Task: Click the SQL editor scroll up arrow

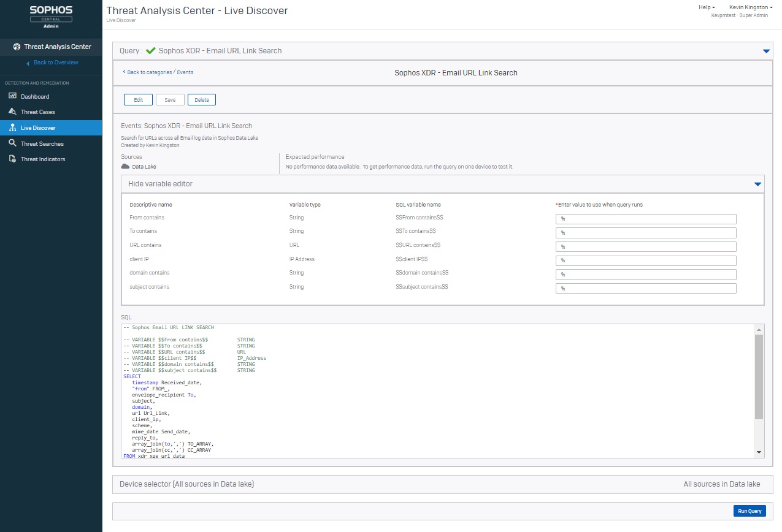Action: pyautogui.click(x=759, y=329)
